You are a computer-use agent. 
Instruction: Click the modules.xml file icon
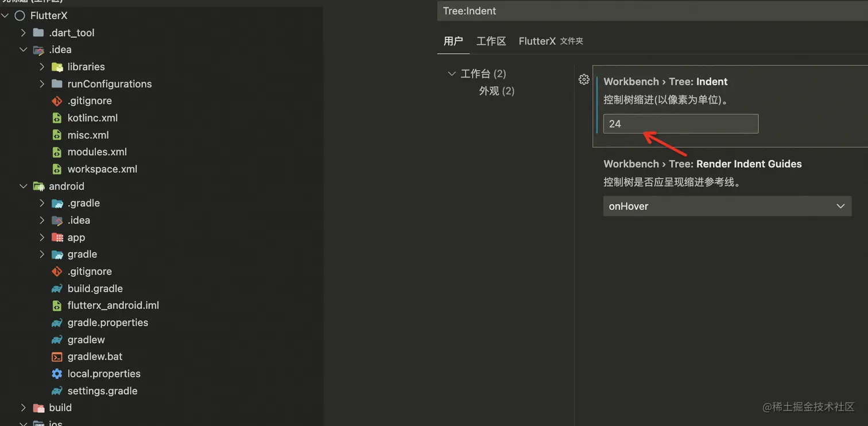(x=57, y=152)
